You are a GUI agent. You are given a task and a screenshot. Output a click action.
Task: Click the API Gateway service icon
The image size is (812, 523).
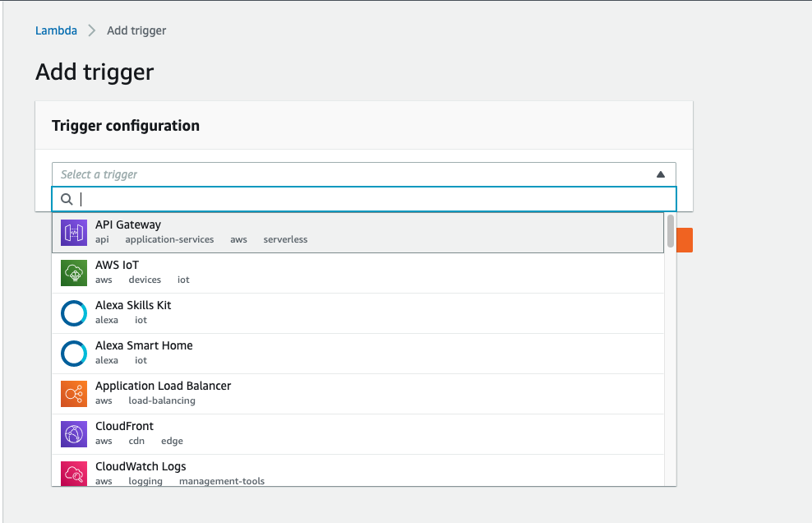pyautogui.click(x=74, y=233)
